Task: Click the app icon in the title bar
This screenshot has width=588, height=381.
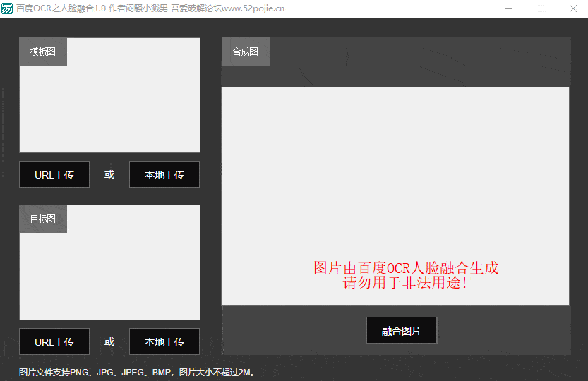Action: tap(8, 8)
